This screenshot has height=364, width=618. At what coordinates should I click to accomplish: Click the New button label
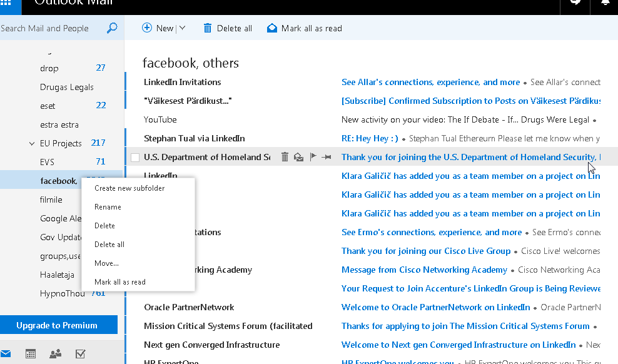pos(165,28)
